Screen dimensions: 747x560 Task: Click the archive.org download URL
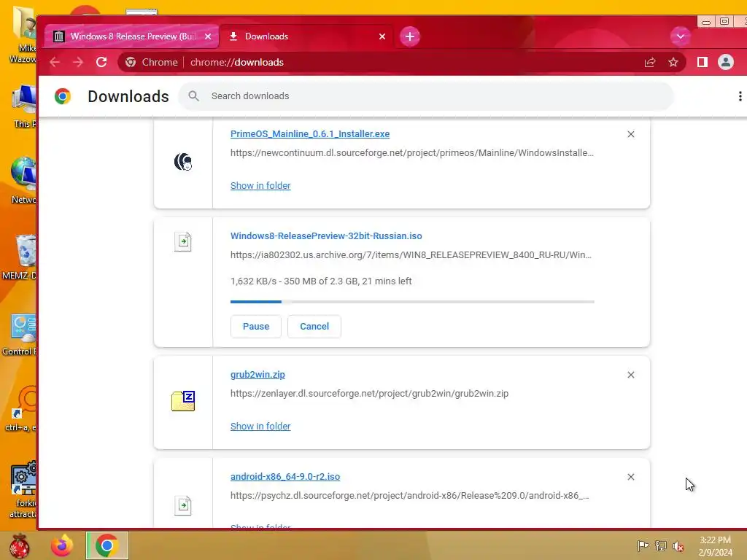pos(411,255)
